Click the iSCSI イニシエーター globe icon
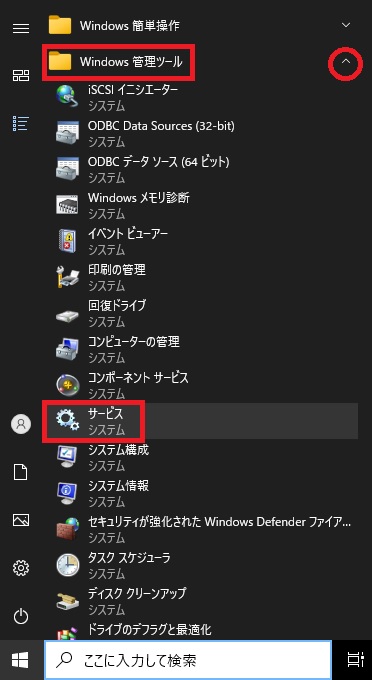Image resolution: width=372 pixels, height=680 pixels. point(68,96)
